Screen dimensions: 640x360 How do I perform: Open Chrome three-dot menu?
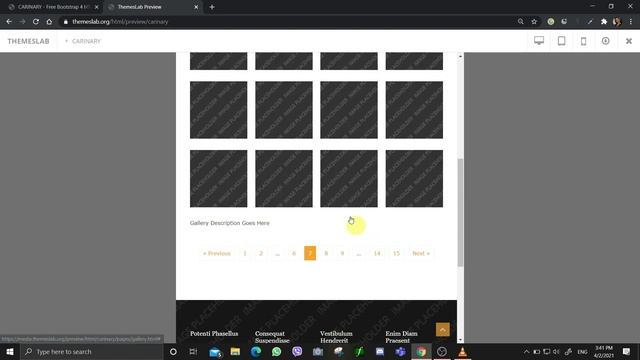631,22
